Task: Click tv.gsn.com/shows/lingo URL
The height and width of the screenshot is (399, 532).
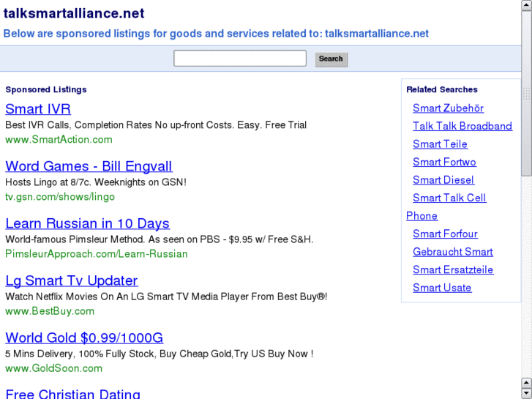Action: [x=60, y=197]
